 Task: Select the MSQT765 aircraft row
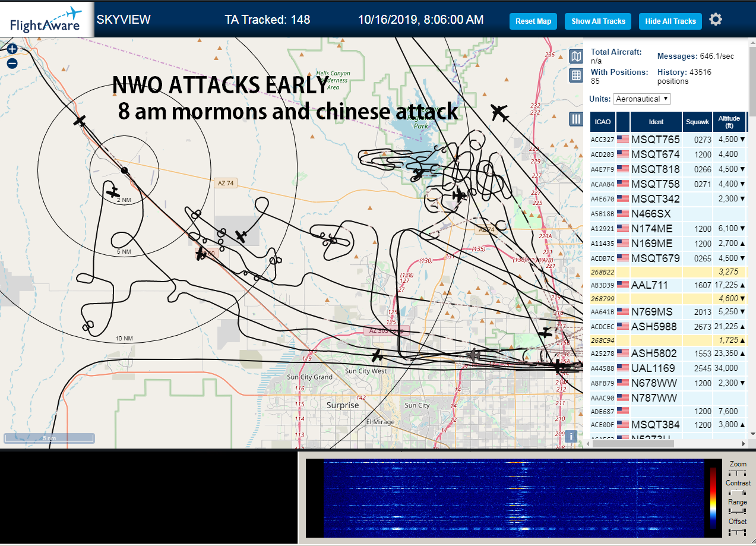pyautogui.click(x=668, y=140)
